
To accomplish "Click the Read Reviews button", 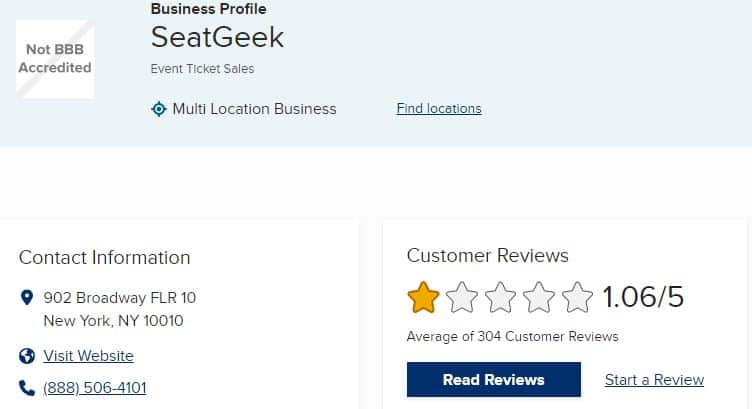I will [494, 380].
